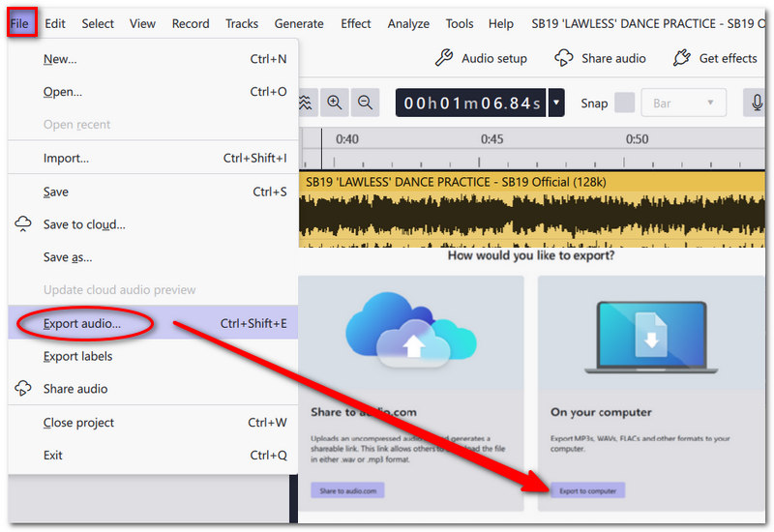Click the Share audio toolbar label
The image size is (774, 532).
click(x=613, y=58)
